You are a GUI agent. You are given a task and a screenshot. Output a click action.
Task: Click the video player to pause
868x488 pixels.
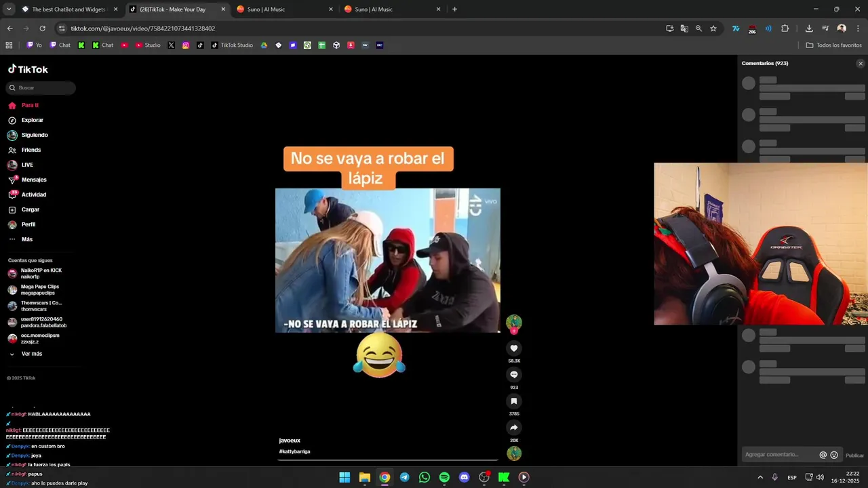[x=388, y=260]
